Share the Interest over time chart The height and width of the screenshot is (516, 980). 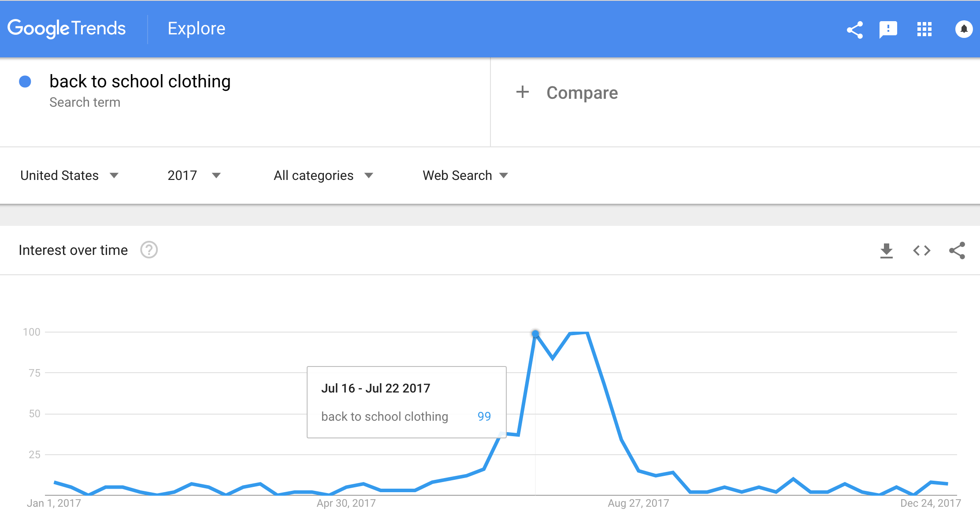click(x=957, y=251)
